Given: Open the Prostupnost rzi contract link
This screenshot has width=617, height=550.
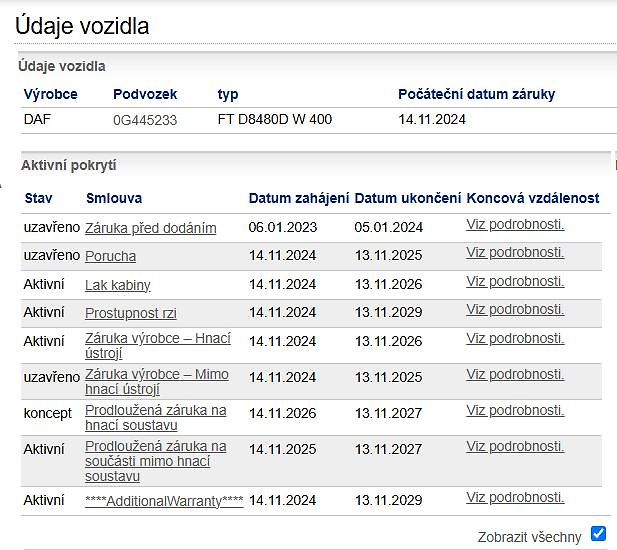Looking at the screenshot, I should [x=131, y=313].
